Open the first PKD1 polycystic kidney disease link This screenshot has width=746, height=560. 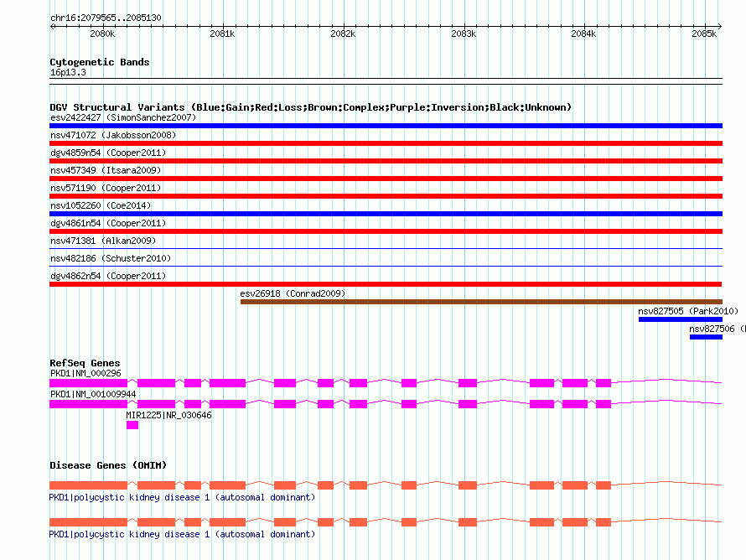tap(182, 498)
